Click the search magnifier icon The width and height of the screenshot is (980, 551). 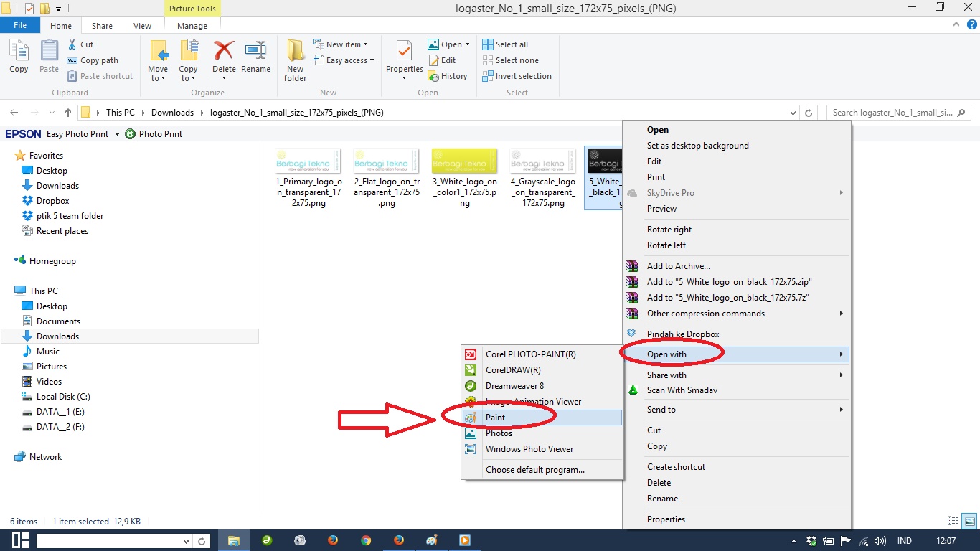tap(962, 113)
